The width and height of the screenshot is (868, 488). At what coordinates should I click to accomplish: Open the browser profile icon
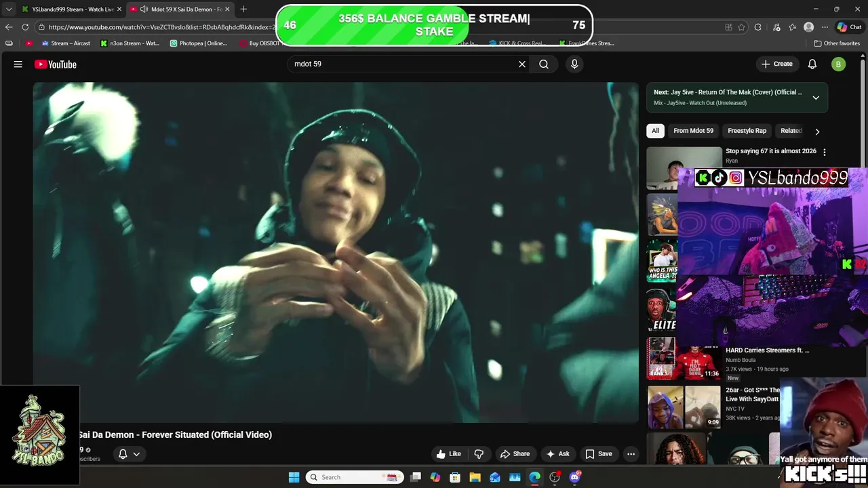[x=808, y=27]
